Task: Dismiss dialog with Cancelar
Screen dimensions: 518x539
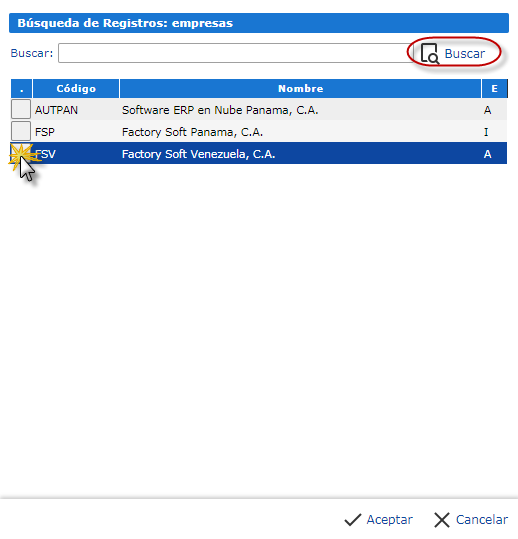Action: pos(471,520)
